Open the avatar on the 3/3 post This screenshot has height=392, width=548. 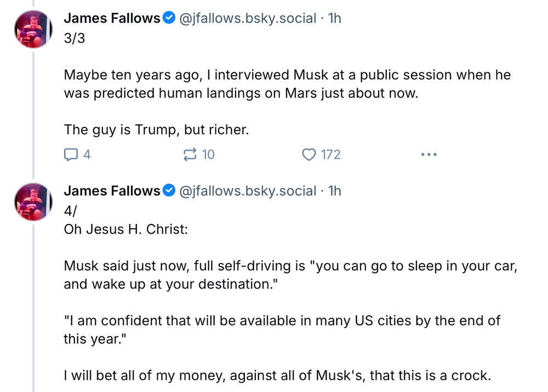pos(33,29)
